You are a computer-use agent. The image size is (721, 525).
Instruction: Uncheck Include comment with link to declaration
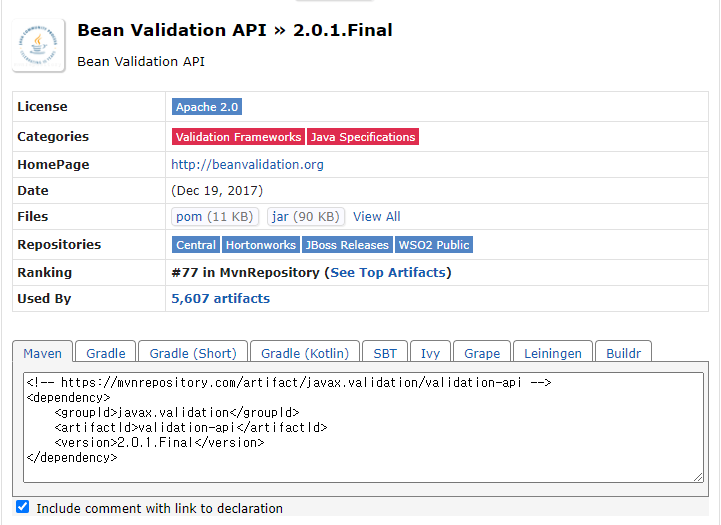pyautogui.click(x=23, y=507)
